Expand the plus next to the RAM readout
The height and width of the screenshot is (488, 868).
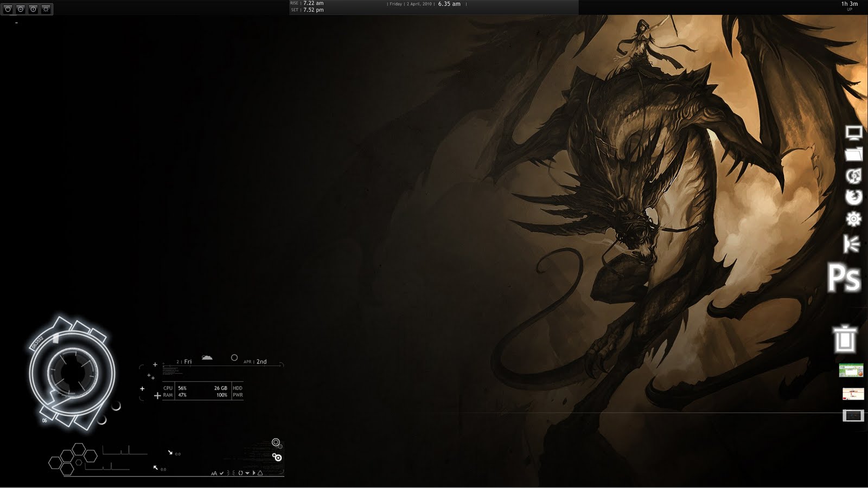pyautogui.click(x=157, y=395)
